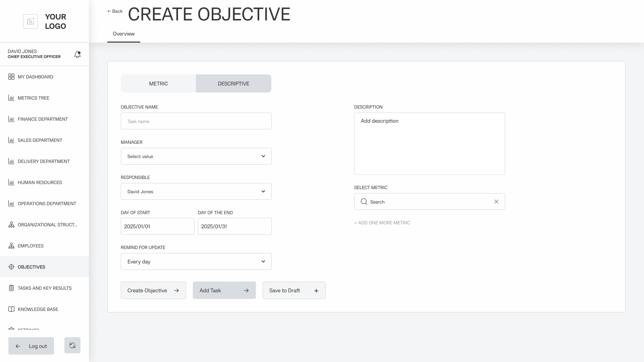Open the Remind for Update dropdown

[x=196, y=261]
